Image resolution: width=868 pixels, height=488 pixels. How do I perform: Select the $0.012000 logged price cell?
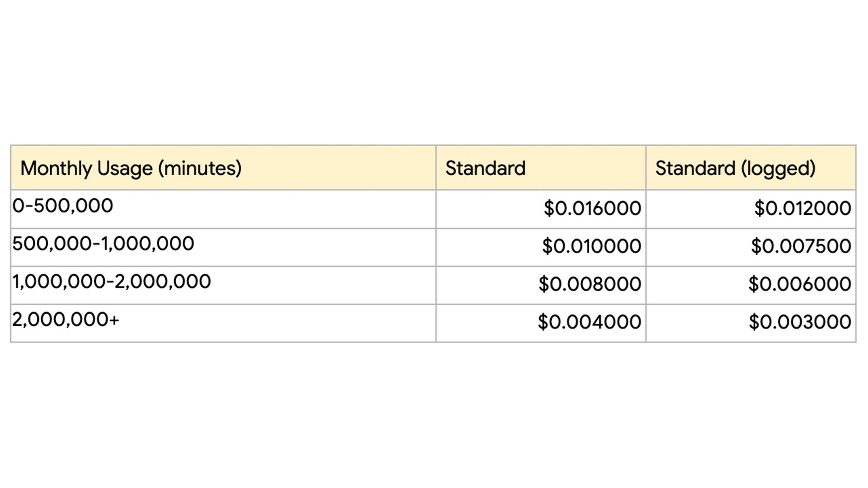[751, 209]
